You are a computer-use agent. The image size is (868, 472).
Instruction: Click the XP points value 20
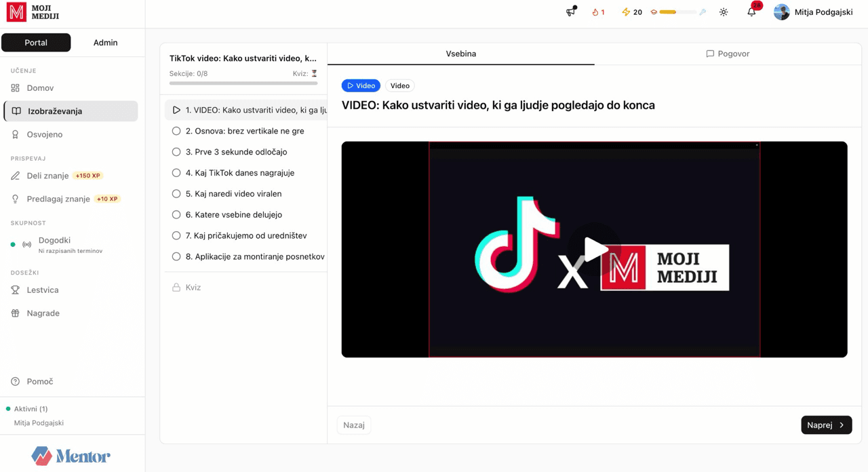(x=637, y=12)
